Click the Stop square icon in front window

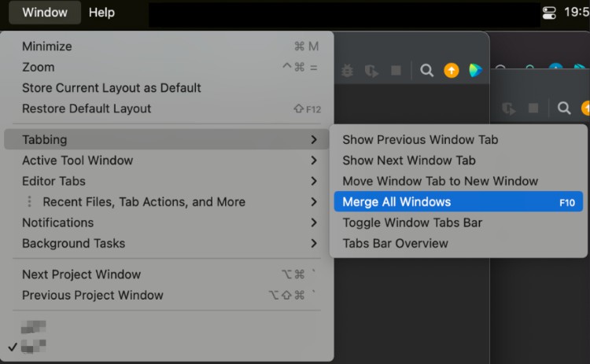396,70
